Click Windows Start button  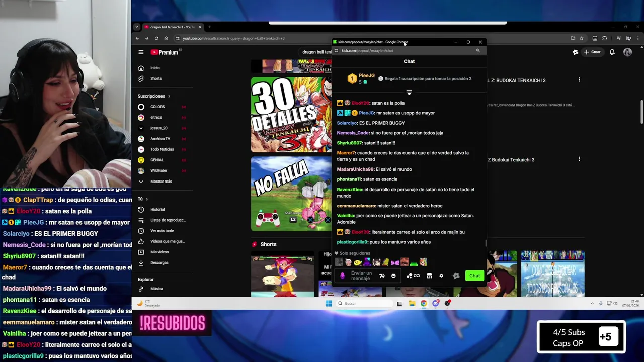tap(329, 303)
